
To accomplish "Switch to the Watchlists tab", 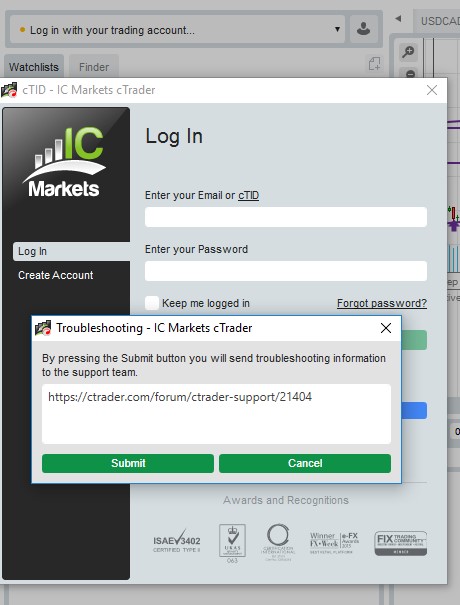I will (34, 67).
